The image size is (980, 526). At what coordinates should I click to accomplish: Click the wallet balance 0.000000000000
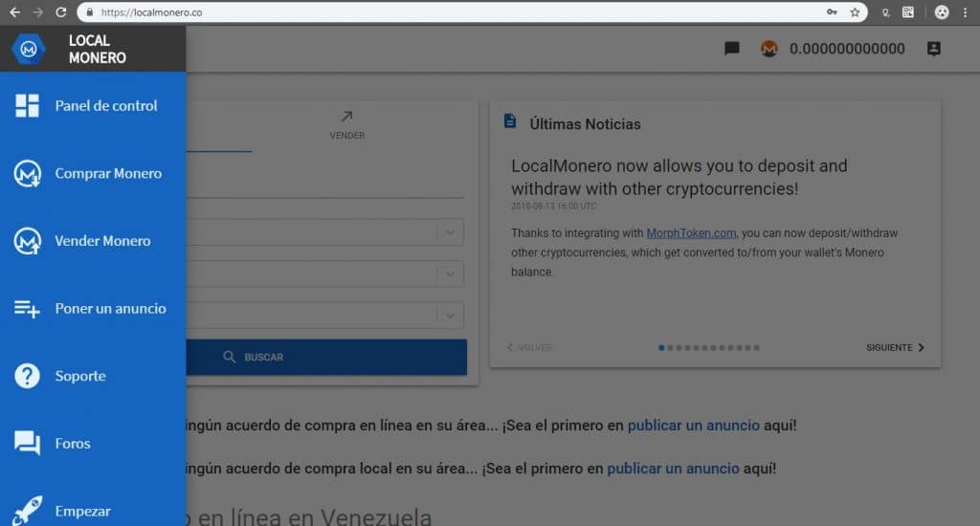click(x=847, y=49)
